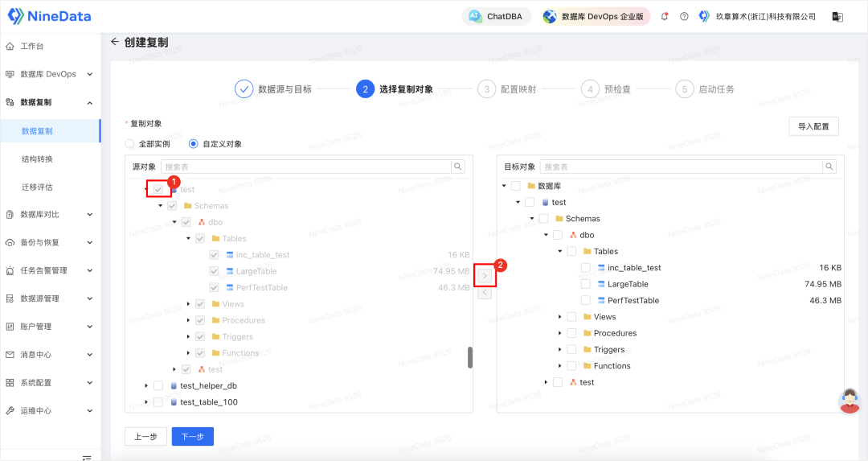Click 上一步 button
Viewport: 868px width, 461px height.
click(x=145, y=437)
